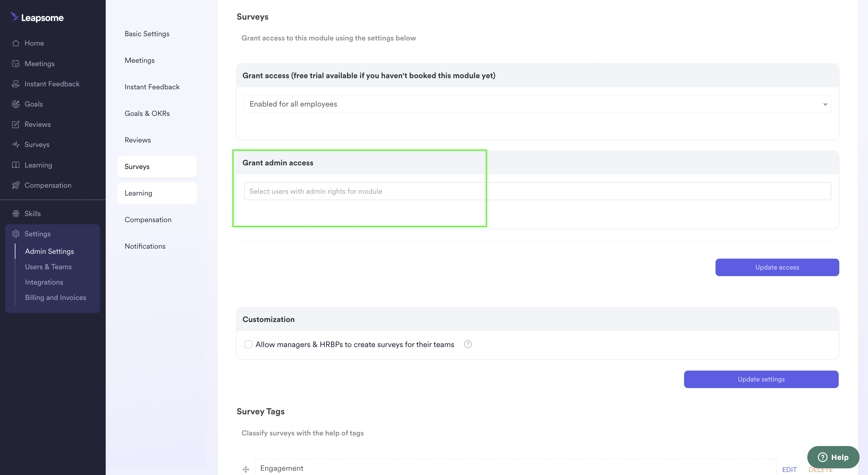Open Compensation admin settings section
This screenshot has width=868, height=475.
coord(148,220)
